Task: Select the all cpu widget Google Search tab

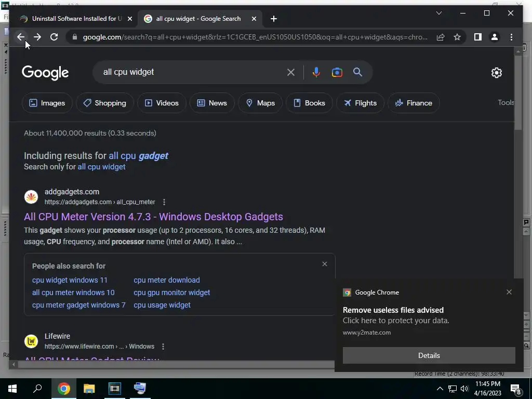Action: coord(199,19)
